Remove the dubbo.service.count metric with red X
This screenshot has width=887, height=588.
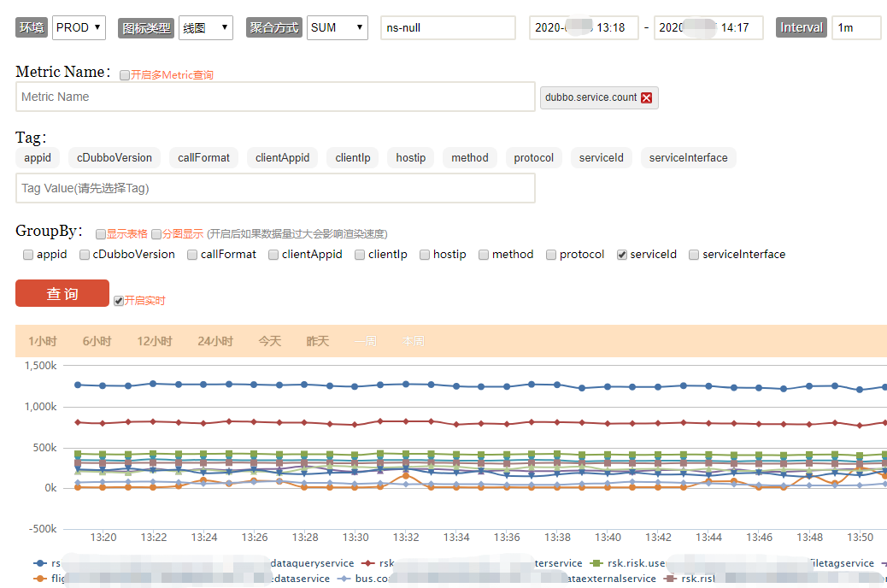click(647, 98)
